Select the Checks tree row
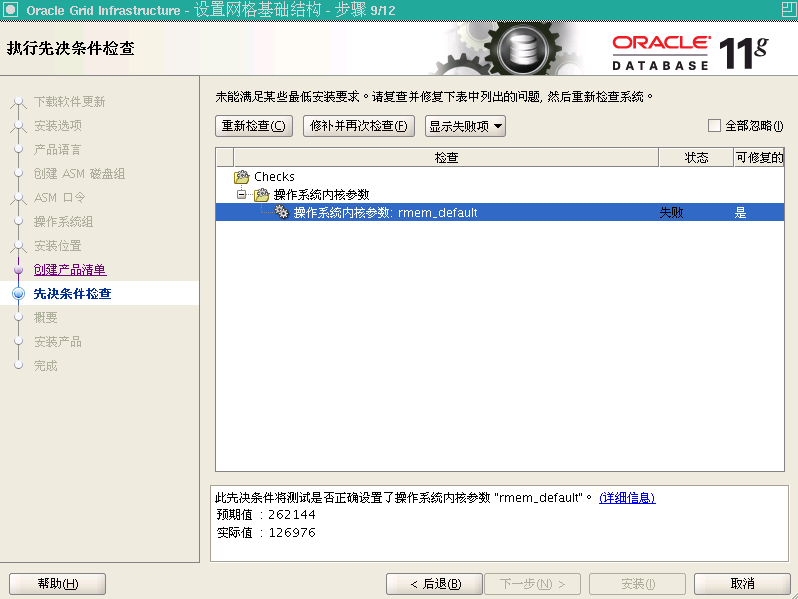 500,177
